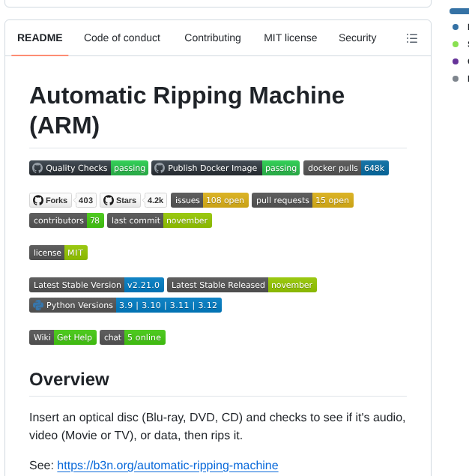Click the purple language dot in sidebar

pyautogui.click(x=456, y=61)
